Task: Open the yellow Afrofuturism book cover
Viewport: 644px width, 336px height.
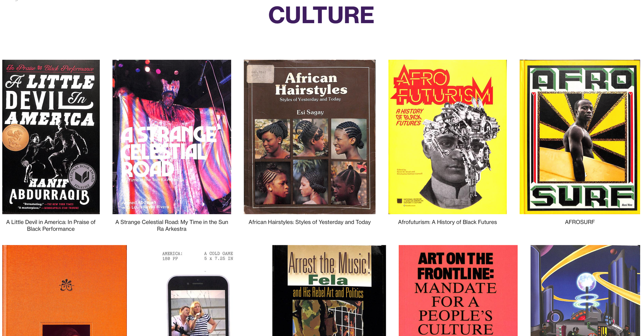Action: tap(447, 137)
